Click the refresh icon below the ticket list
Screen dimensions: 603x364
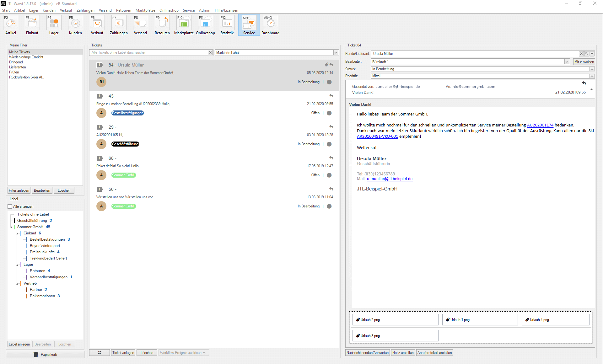(99, 352)
